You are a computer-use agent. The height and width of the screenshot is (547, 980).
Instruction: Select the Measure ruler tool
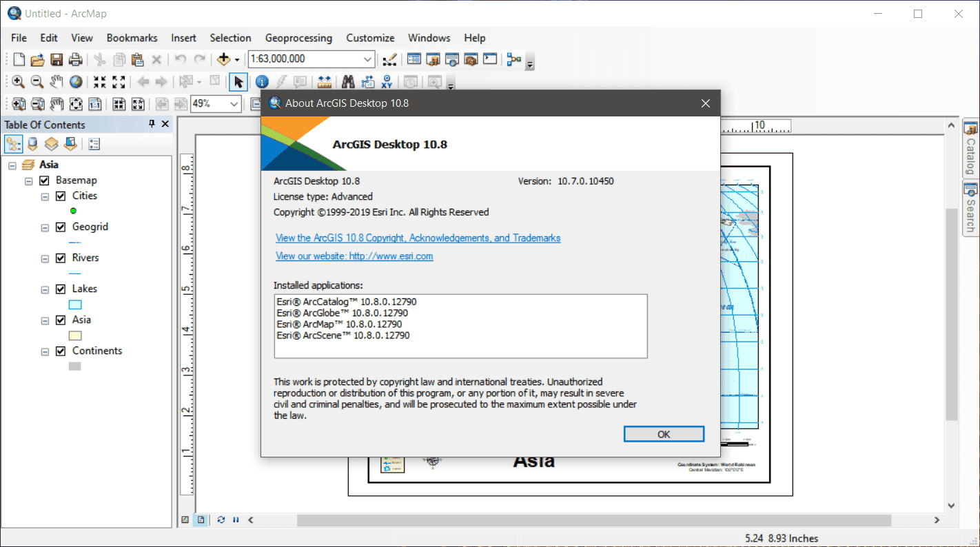pyautogui.click(x=325, y=82)
